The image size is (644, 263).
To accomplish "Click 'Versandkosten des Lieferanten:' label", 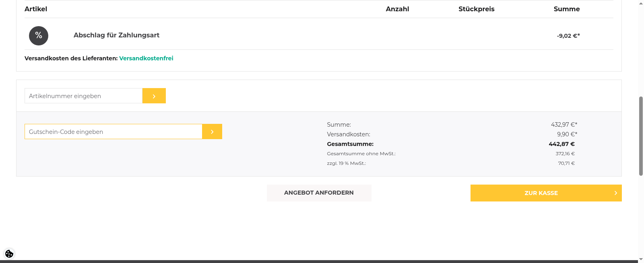I will click(x=71, y=58).
